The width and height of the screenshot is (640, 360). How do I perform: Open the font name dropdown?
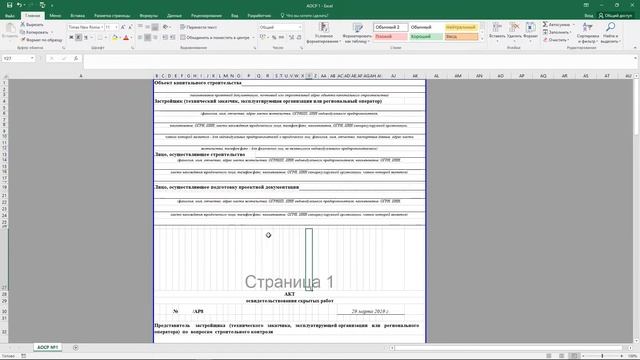pyautogui.click(x=102, y=27)
